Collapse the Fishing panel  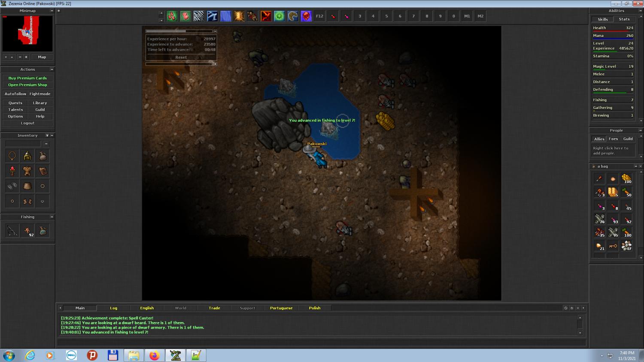coord(52,217)
